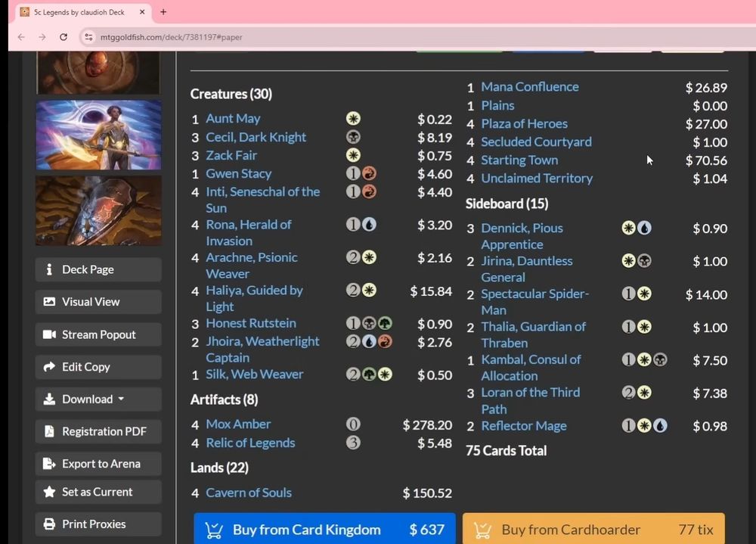The image size is (756, 544).
Task: Click Print Proxies button
Action: [98, 524]
